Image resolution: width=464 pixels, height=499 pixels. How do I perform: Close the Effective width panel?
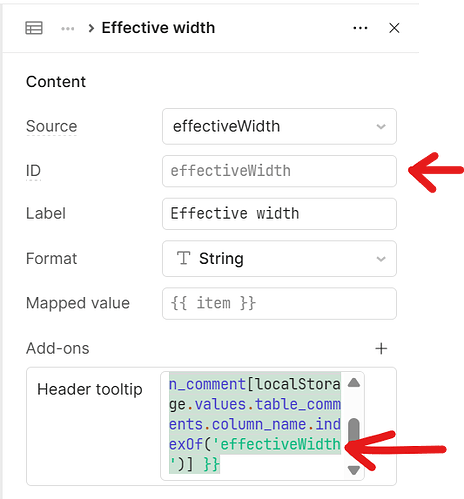(x=394, y=28)
